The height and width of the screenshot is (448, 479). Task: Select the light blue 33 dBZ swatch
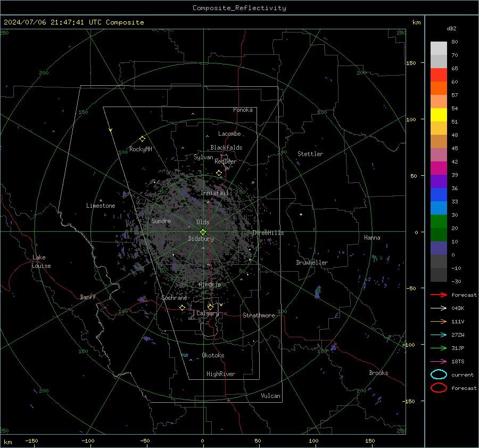pos(439,208)
